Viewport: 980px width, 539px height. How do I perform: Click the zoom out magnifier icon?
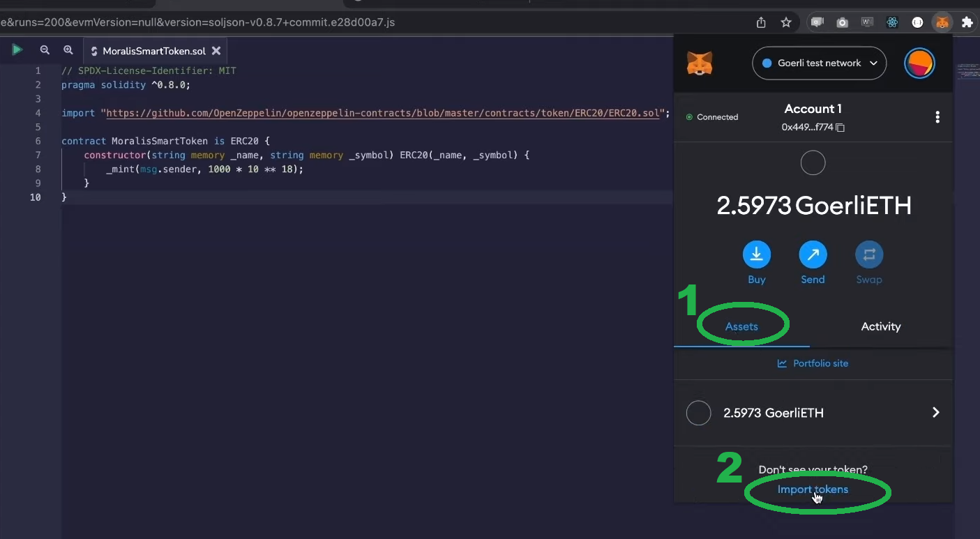click(x=45, y=50)
